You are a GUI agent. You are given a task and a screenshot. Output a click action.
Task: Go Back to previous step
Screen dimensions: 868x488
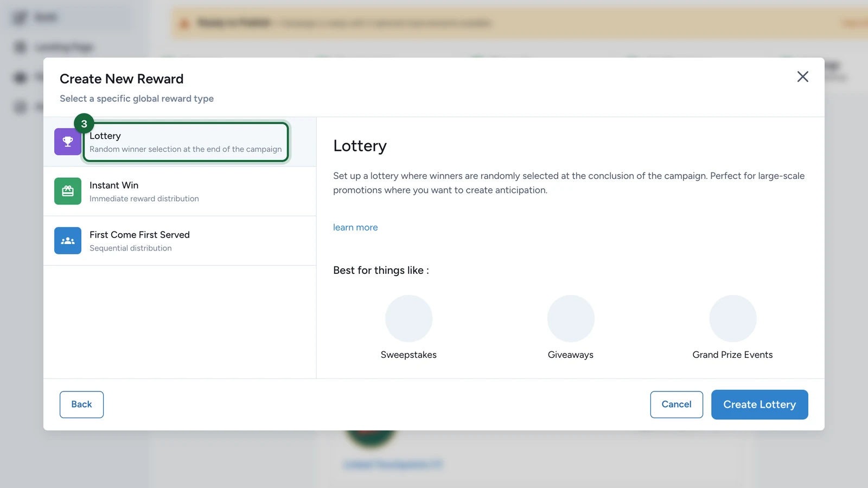81,404
